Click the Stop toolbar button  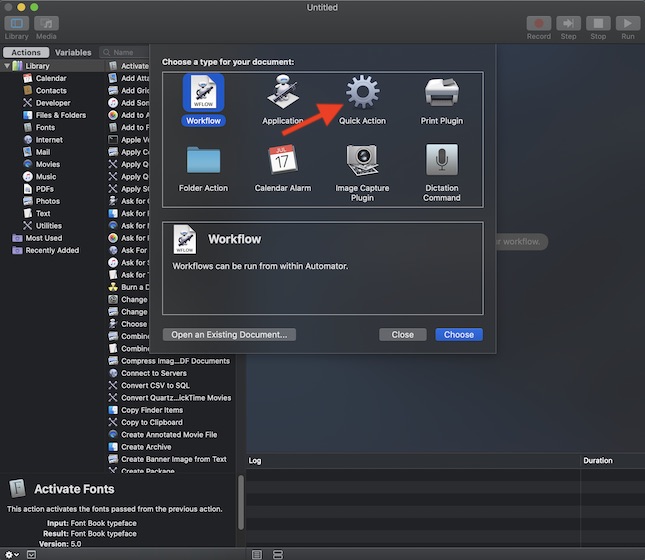click(x=598, y=23)
